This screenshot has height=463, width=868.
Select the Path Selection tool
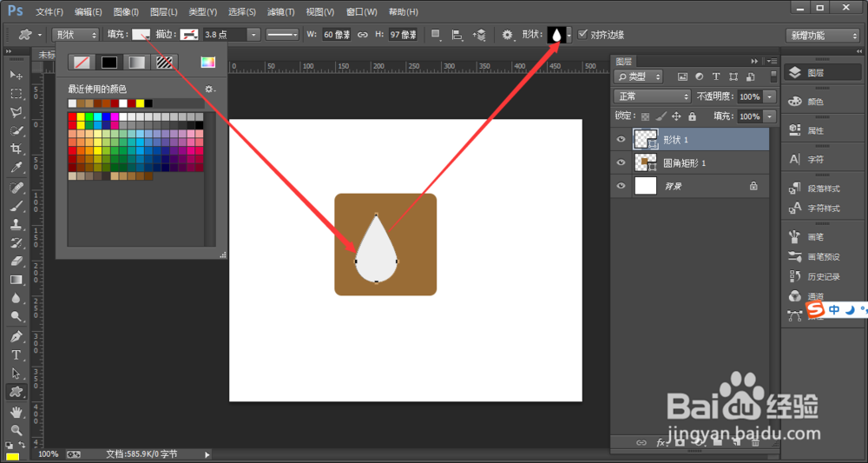coord(16,374)
